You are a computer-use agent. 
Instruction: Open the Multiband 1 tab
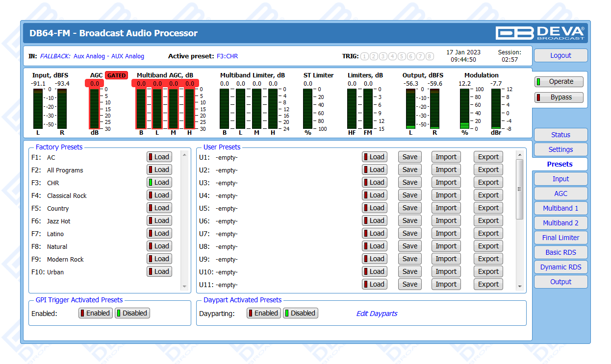(x=560, y=208)
